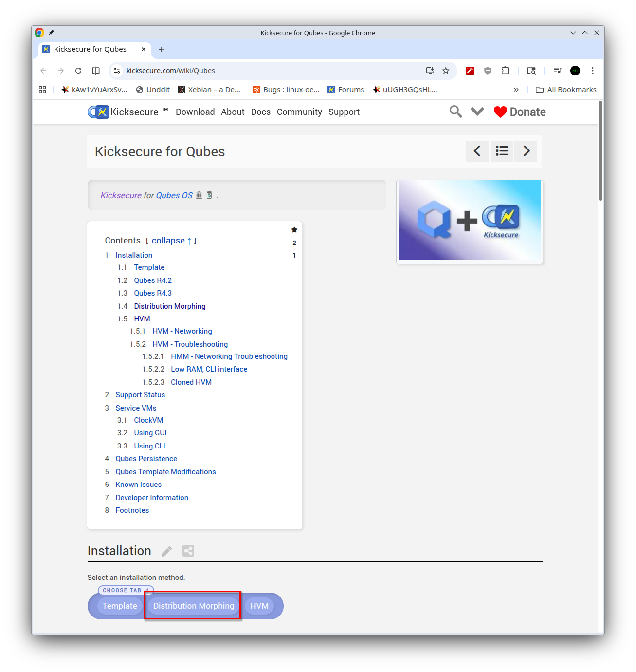
Task: Switch to the HVM installation tab
Action: (259, 606)
